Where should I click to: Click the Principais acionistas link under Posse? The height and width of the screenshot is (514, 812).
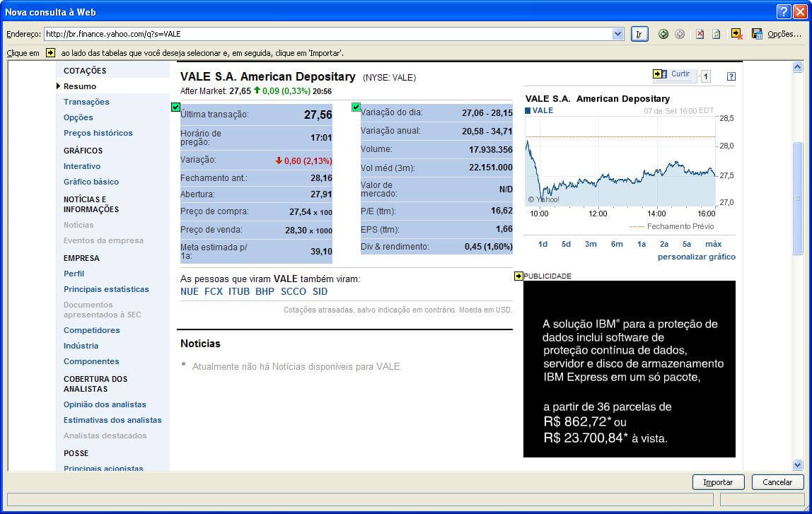tap(103, 468)
